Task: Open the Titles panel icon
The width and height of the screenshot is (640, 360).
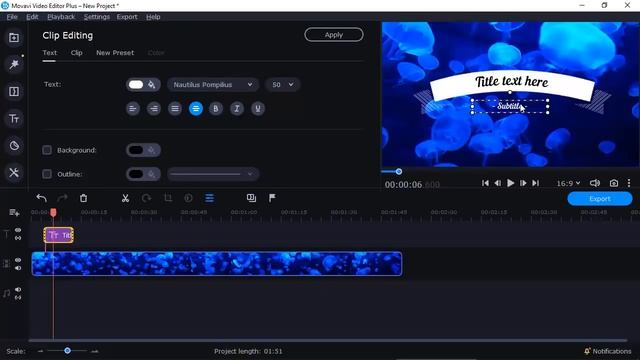Action: (14, 119)
